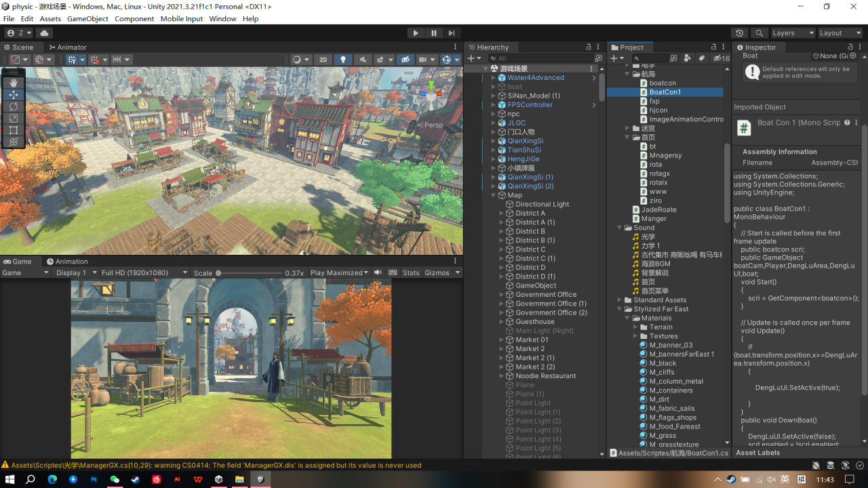The height and width of the screenshot is (488, 868).
Task: Click the Step frame button
Action: point(452,33)
